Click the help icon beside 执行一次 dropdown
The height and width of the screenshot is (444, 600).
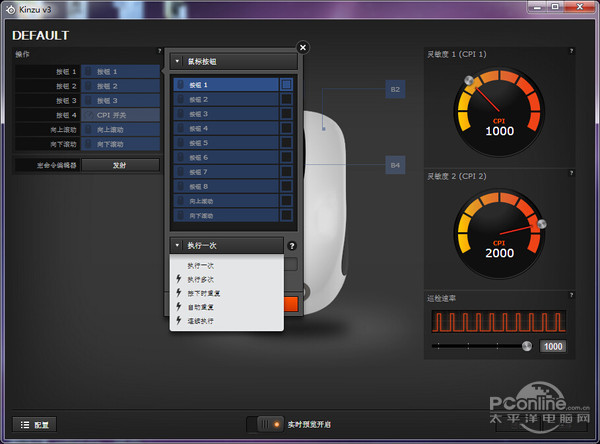coord(292,246)
